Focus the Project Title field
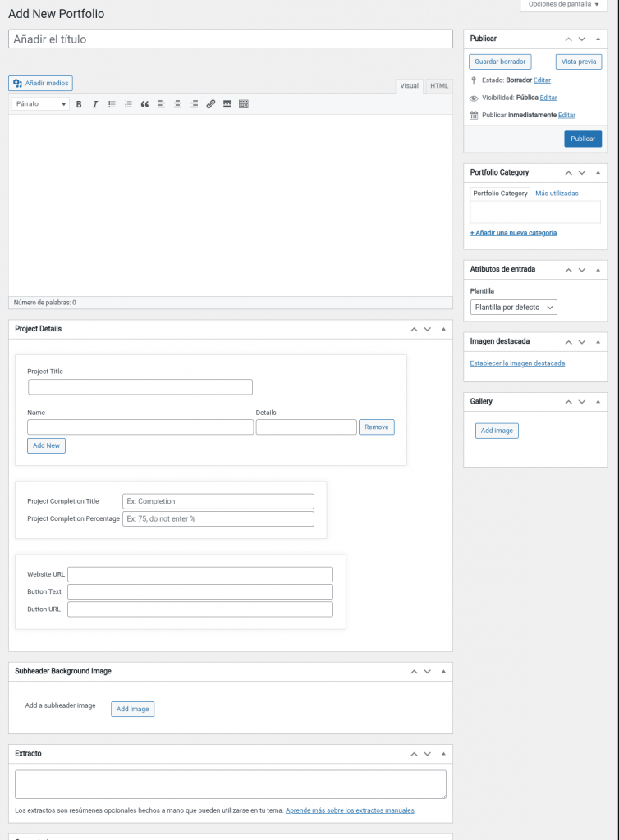This screenshot has height=840, width=619. (x=140, y=387)
